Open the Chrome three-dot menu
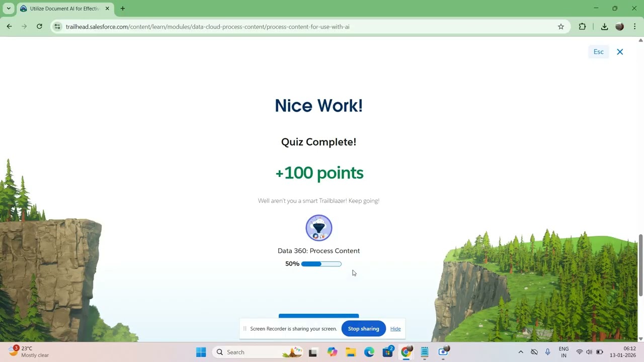 click(634, 27)
